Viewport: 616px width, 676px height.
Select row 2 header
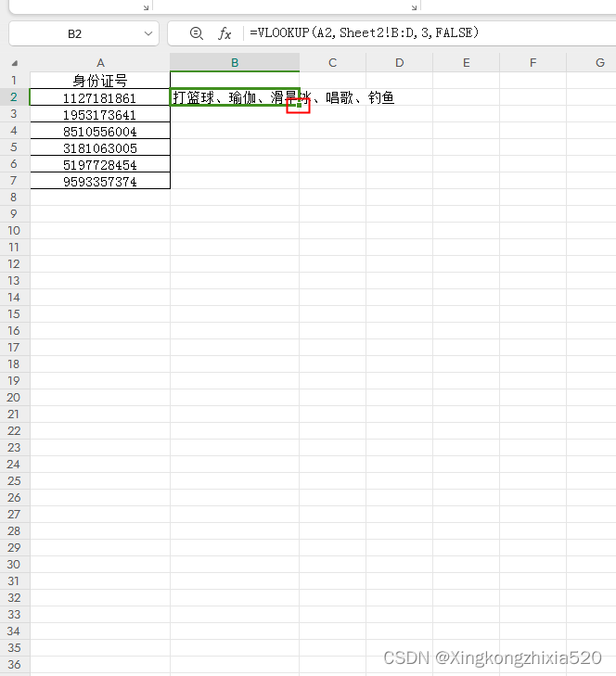tap(14, 97)
